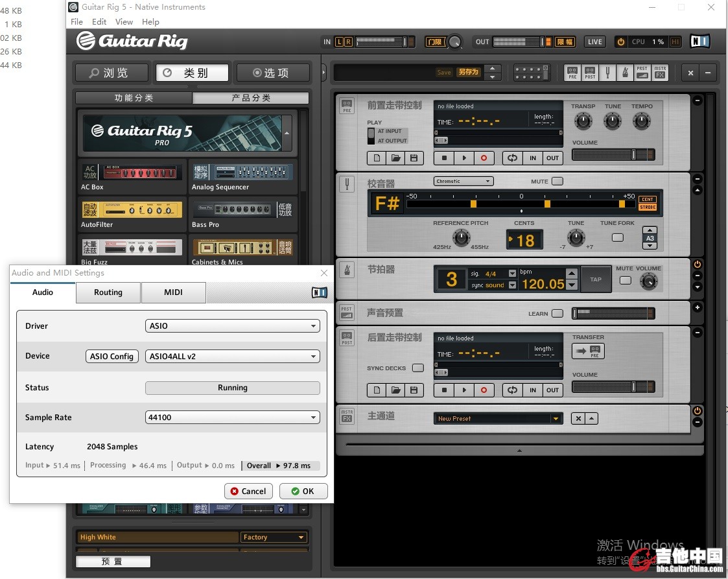Toggle loop on the pre tapedeck

click(x=513, y=158)
